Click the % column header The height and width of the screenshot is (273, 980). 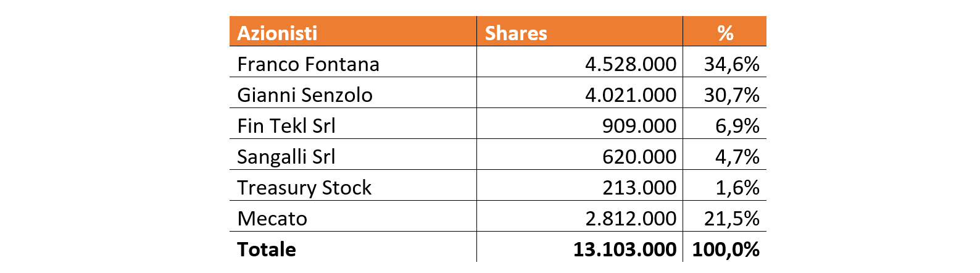725,31
